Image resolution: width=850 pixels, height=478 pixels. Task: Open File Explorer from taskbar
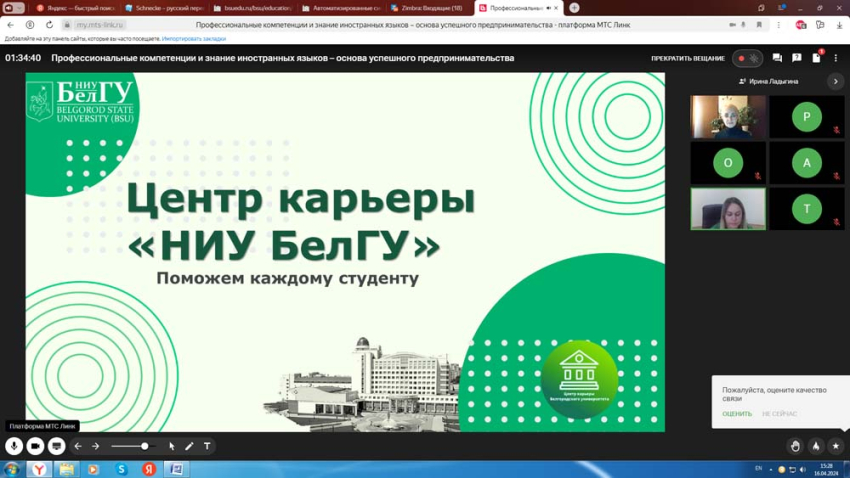(x=67, y=469)
